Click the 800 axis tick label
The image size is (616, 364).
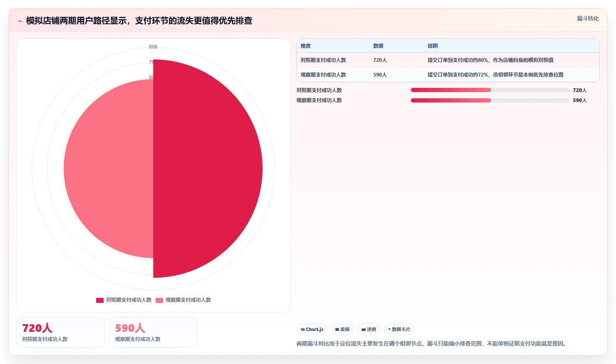point(153,47)
